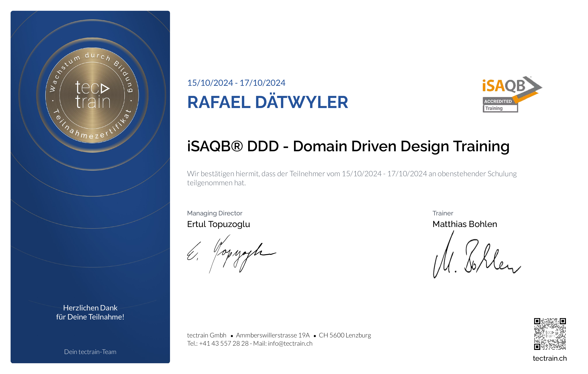Click the phone number +41 43 557 28 28
588x374 pixels.
224,343
